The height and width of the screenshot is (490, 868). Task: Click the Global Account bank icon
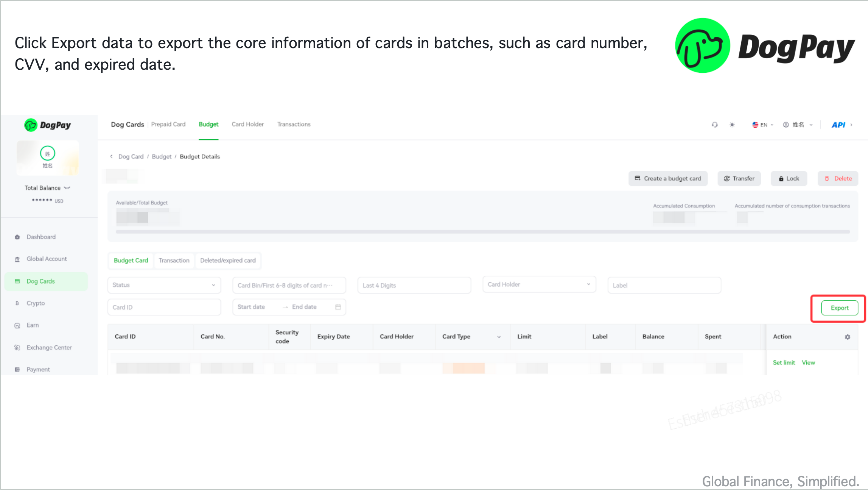[17, 259]
